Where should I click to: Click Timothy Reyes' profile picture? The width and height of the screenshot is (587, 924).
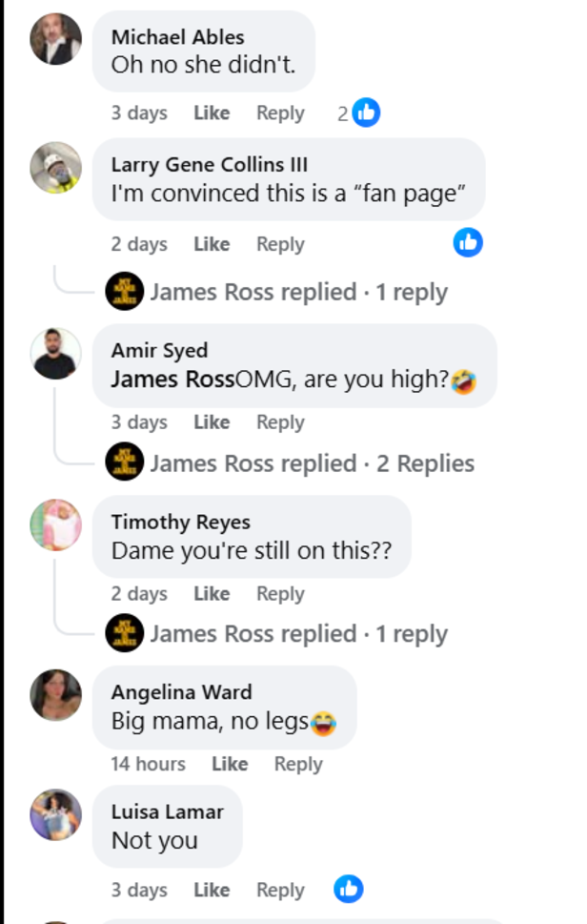pos(55,529)
